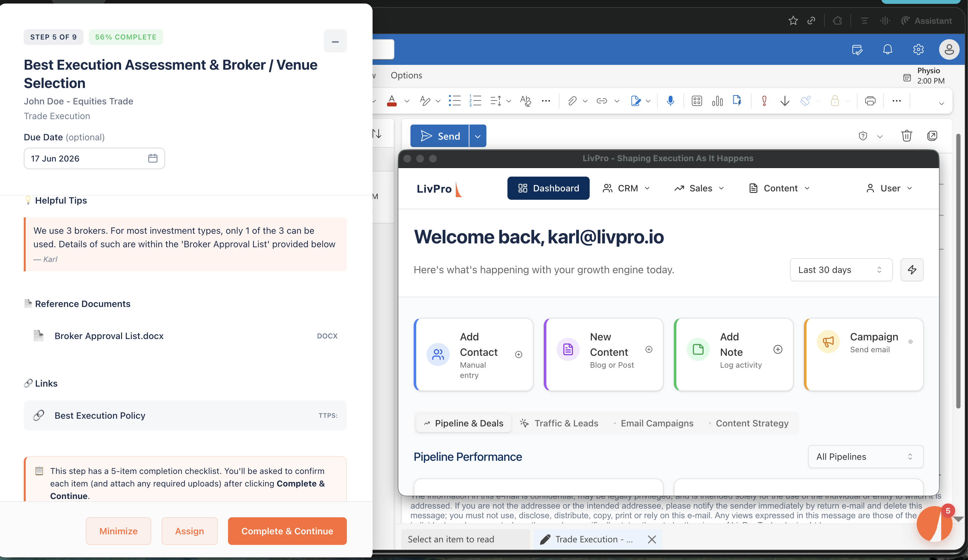
Task: Send the email with Send button
Action: (440, 136)
